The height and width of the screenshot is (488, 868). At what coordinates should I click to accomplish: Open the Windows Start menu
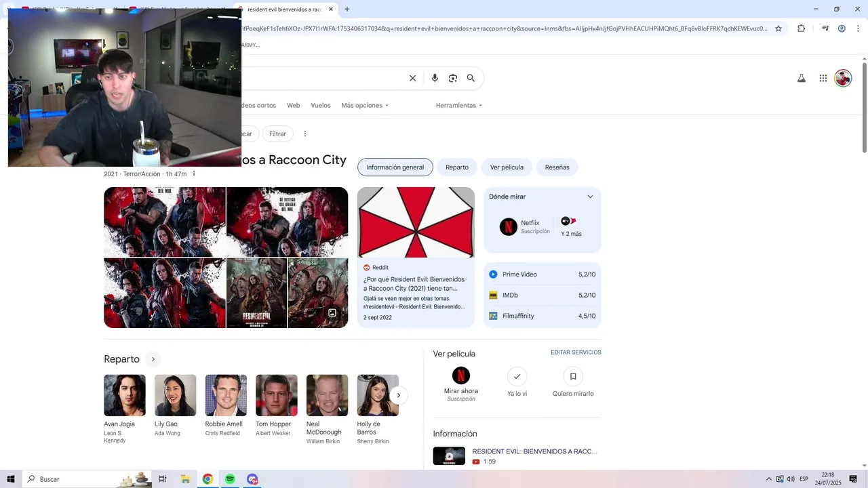pos(11,479)
